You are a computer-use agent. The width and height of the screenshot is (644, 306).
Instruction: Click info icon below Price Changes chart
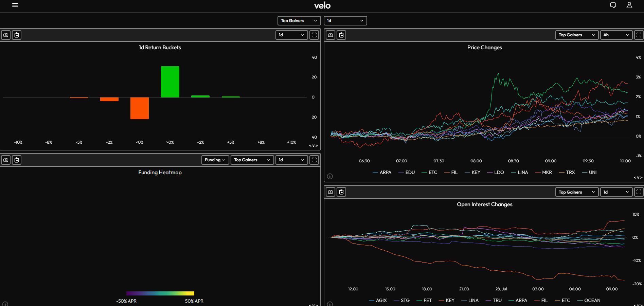pyautogui.click(x=330, y=176)
